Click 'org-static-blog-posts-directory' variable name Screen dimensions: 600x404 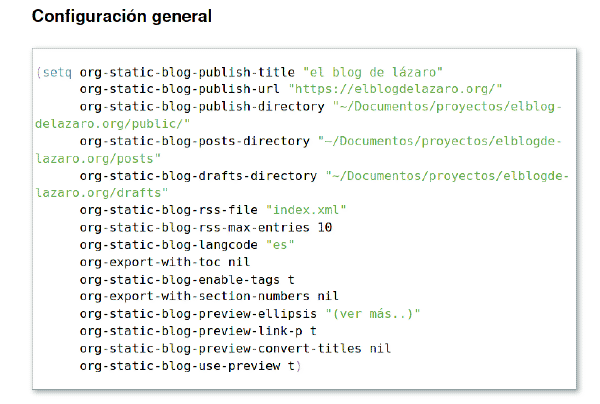pos(194,141)
